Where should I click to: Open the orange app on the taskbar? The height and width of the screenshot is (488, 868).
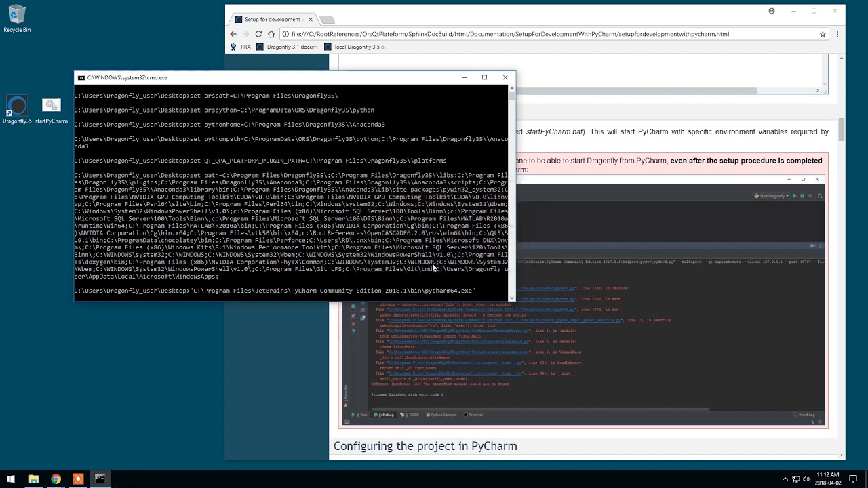click(78, 479)
